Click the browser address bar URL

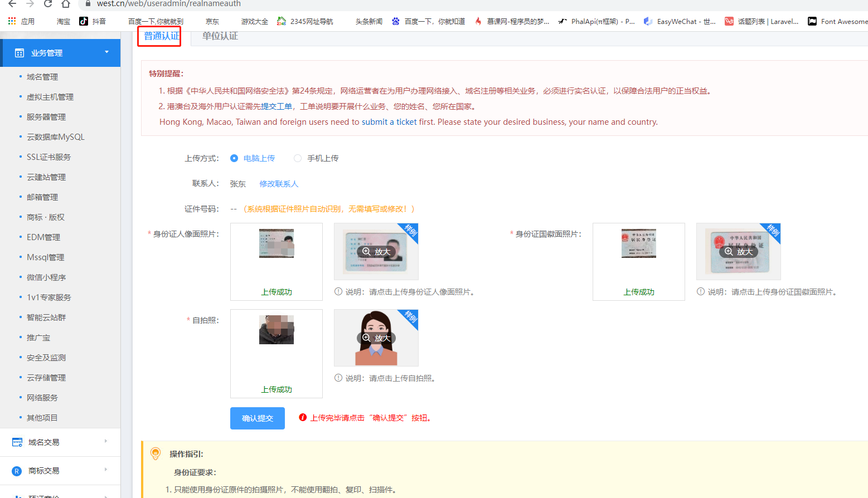click(169, 4)
